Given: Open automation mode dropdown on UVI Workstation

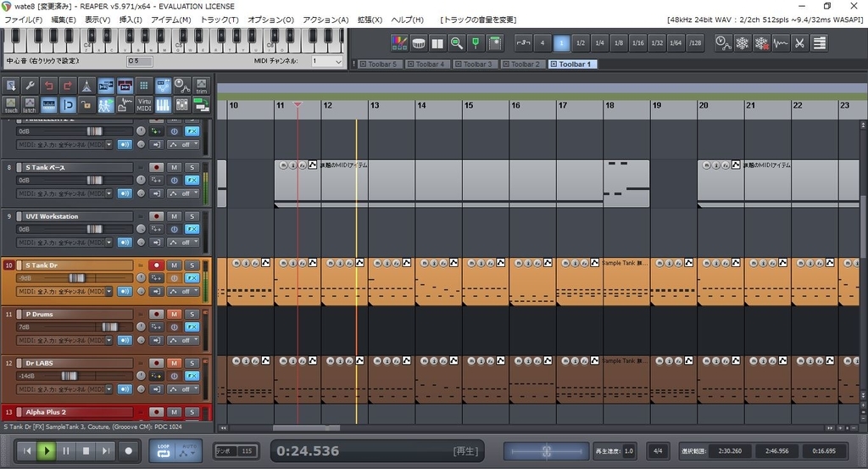Looking at the screenshot, I should pos(183,242).
